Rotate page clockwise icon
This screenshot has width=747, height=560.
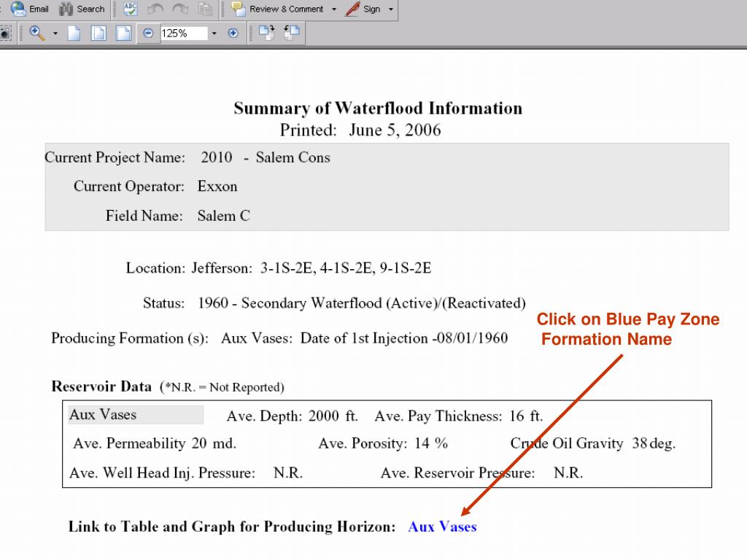pos(267,33)
